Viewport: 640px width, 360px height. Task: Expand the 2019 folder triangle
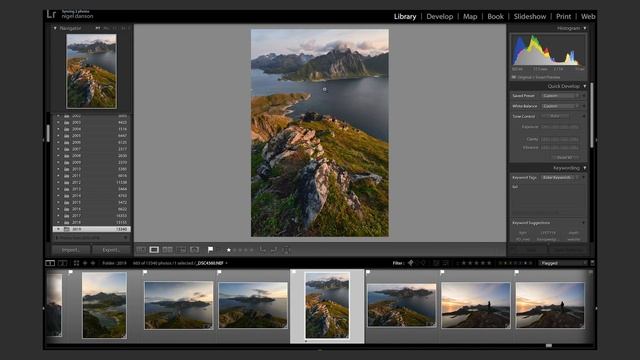point(58,229)
